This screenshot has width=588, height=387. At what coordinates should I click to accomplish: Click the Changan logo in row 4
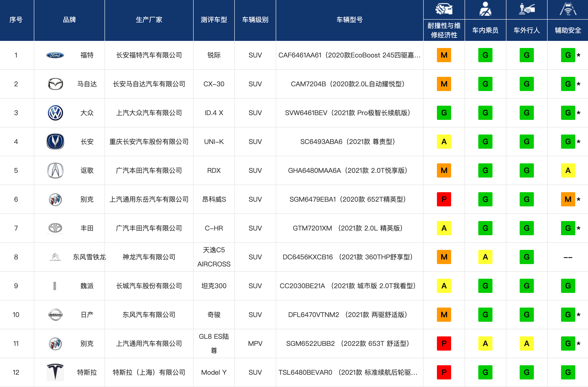coord(55,142)
